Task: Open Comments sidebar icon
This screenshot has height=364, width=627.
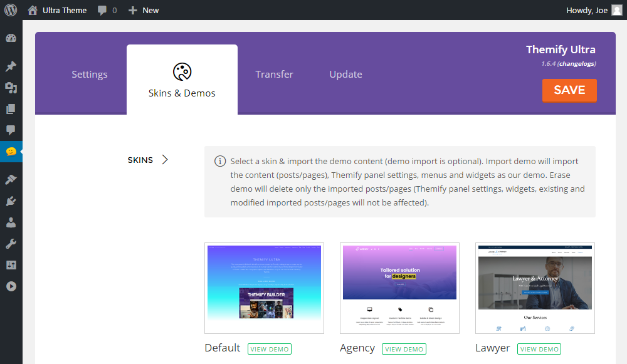Action: [x=11, y=130]
